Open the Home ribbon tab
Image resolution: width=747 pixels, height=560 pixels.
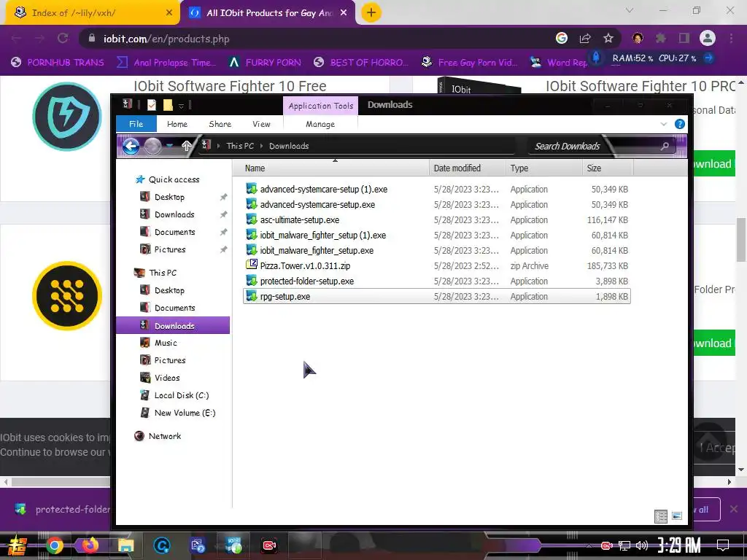[177, 124]
